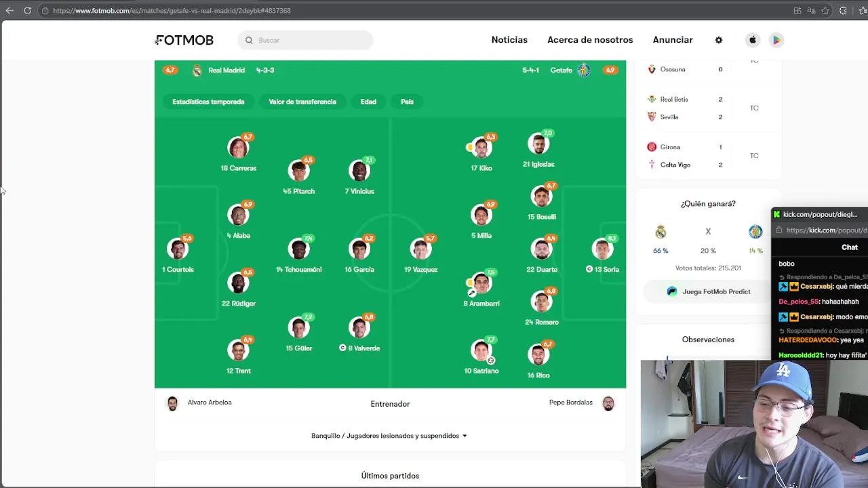Image resolution: width=868 pixels, height=488 pixels.
Task: Click Vazquez player avatar
Action: pos(420,249)
